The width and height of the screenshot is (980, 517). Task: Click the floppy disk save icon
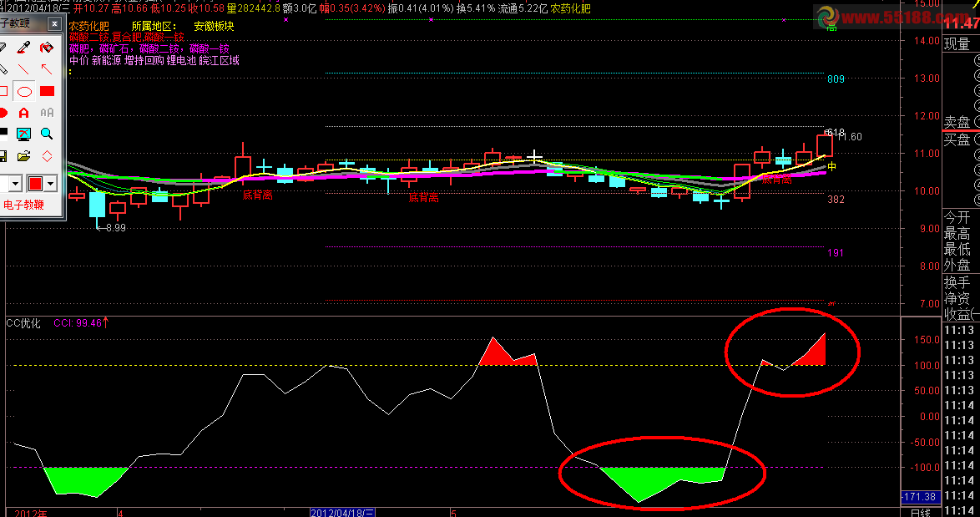[x=3, y=155]
